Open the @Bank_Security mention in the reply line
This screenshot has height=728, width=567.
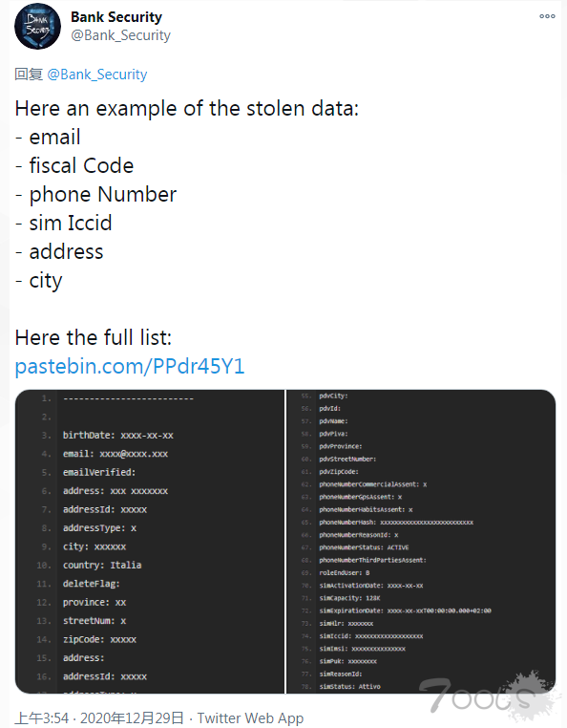[97, 75]
